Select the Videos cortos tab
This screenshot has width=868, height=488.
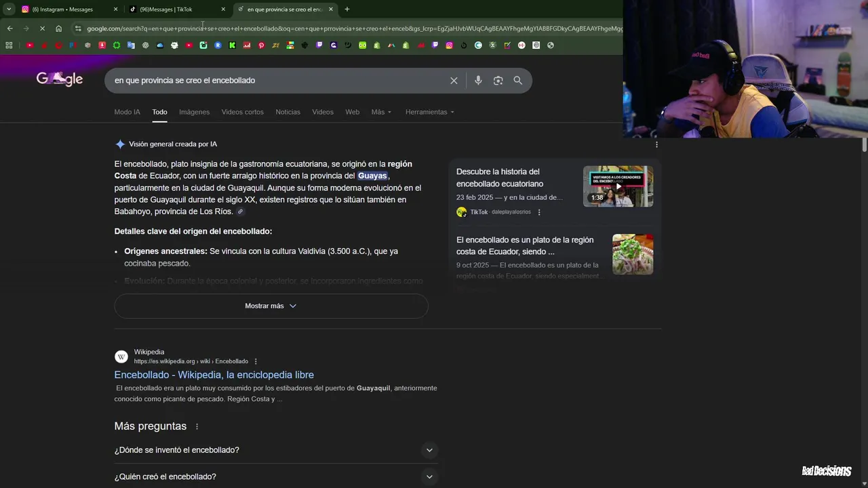click(x=242, y=112)
